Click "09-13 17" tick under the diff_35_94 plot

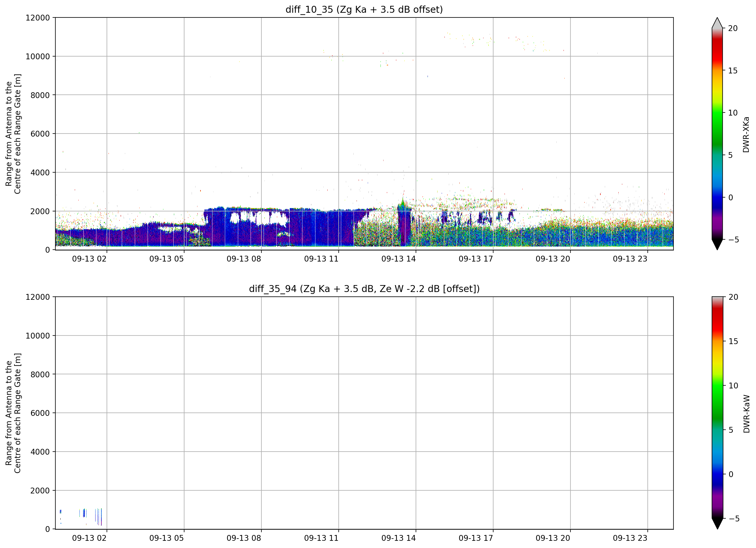click(476, 538)
